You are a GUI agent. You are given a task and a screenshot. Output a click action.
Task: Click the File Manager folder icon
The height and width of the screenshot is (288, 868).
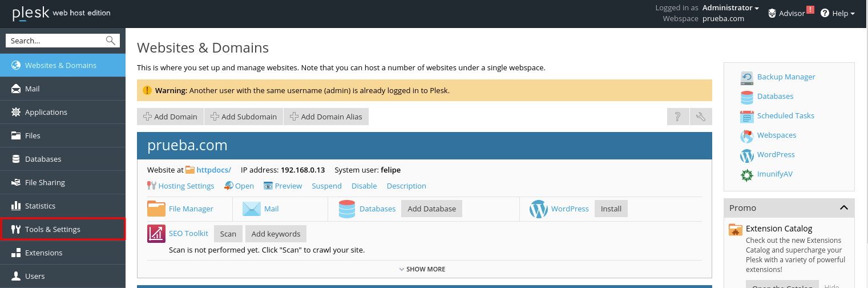coord(156,209)
